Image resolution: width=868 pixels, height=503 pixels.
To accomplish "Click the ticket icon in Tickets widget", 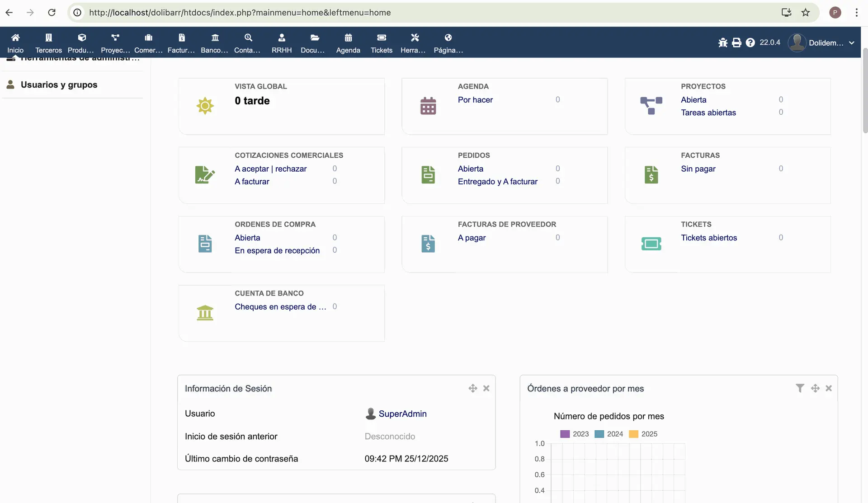I will (651, 244).
